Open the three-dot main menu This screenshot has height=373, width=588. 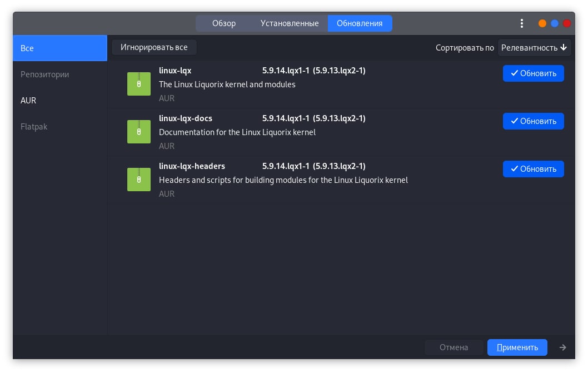click(521, 23)
